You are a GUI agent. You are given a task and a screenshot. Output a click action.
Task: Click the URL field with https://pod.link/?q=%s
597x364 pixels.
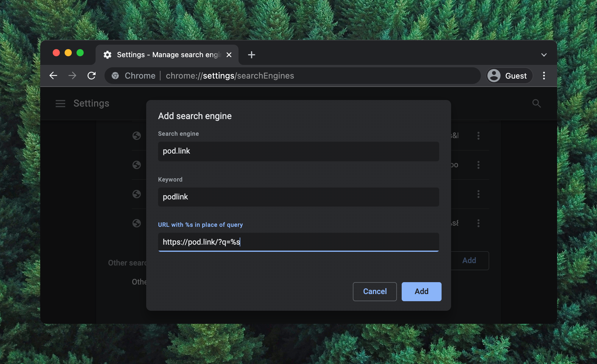pos(298,242)
